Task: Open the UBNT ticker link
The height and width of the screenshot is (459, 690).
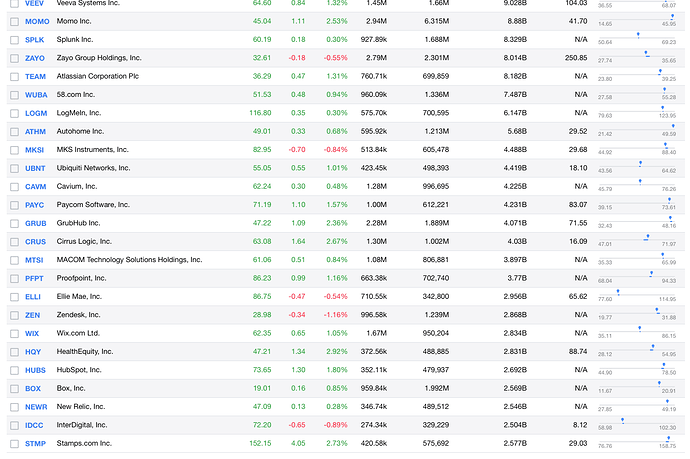Action: [36, 168]
